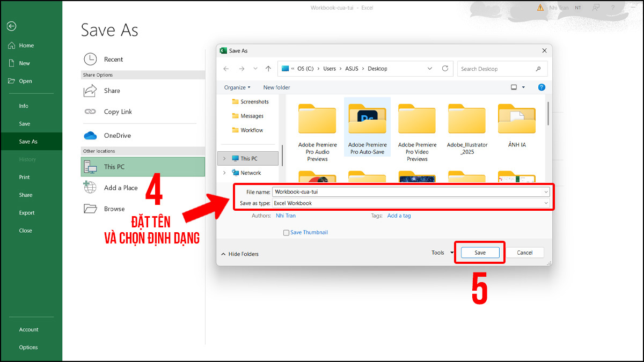Open the Tools dropdown
The height and width of the screenshot is (362, 644).
pos(443,253)
